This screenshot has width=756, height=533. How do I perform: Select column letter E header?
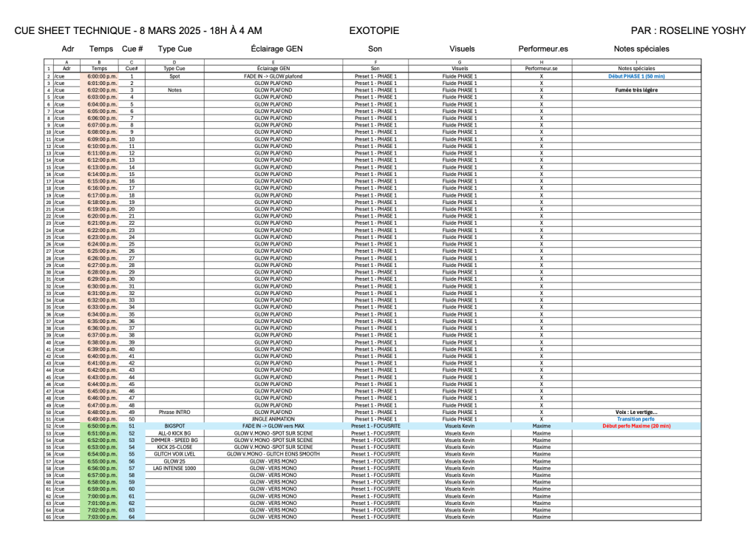tap(273, 62)
